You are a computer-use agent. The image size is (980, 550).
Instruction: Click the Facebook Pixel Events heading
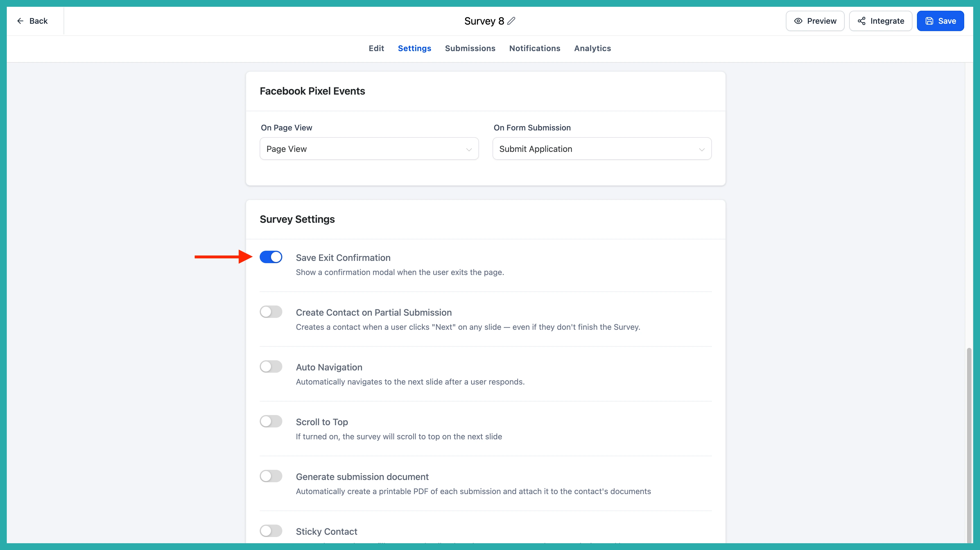pos(312,91)
